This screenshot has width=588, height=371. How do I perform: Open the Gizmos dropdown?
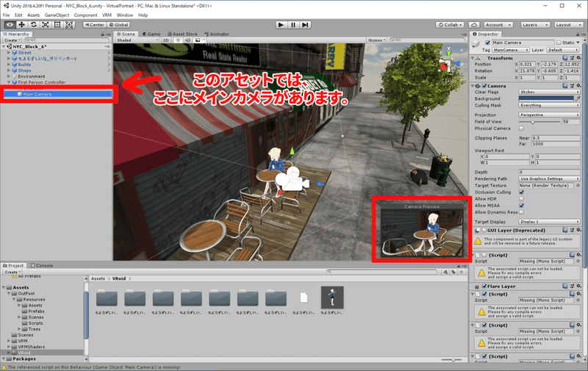377,40
